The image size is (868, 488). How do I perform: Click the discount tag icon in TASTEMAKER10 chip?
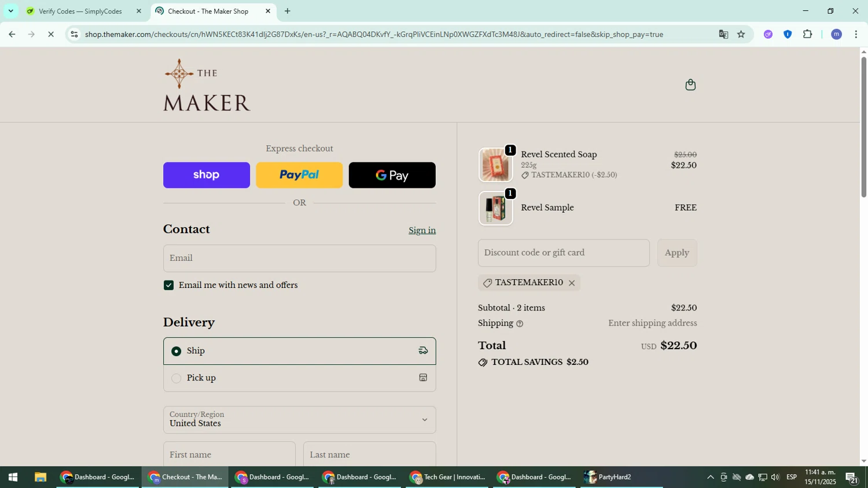pyautogui.click(x=487, y=283)
